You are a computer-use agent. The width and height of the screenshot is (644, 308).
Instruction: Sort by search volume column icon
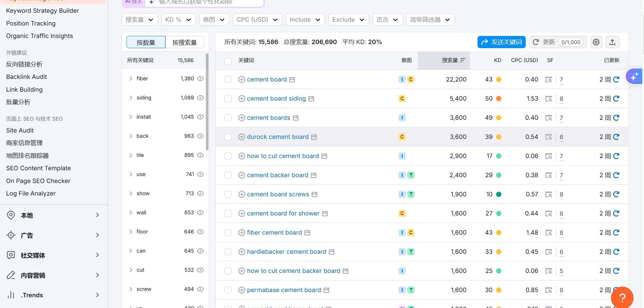tap(463, 60)
